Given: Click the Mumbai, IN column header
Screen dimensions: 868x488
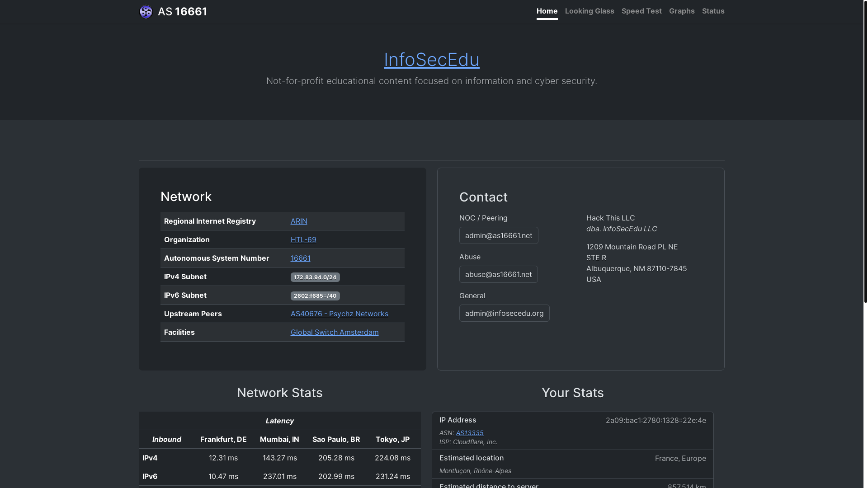Looking at the screenshot, I should (279, 439).
